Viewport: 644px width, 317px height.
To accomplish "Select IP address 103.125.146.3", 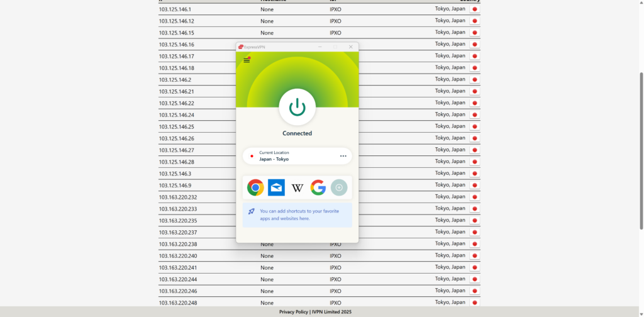I will click(x=175, y=174).
